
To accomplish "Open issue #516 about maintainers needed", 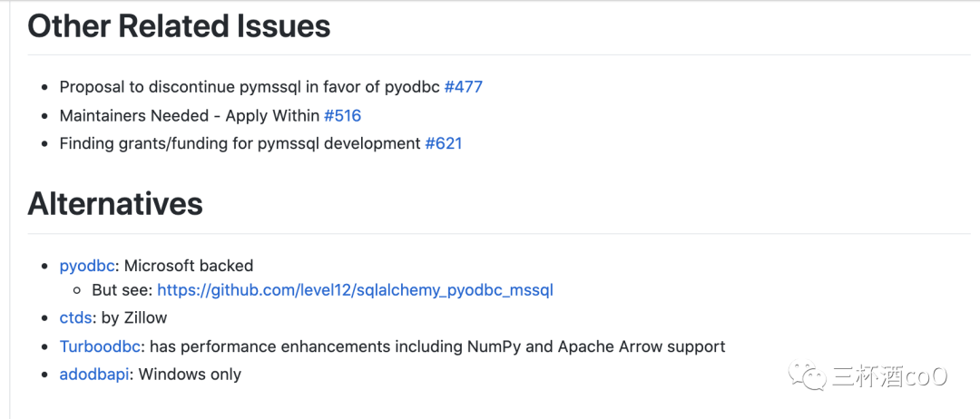I will coord(342,115).
